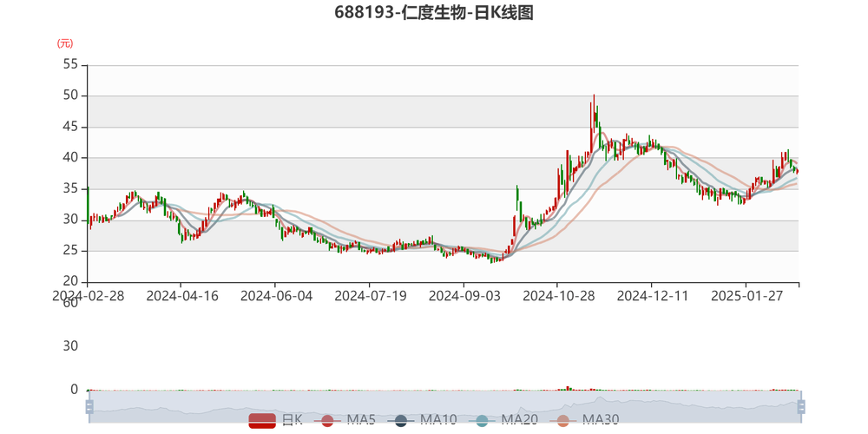The height and width of the screenshot is (434, 868).
Task: Click the 2024-09-03 date axis label
Action: pyautogui.click(x=465, y=296)
